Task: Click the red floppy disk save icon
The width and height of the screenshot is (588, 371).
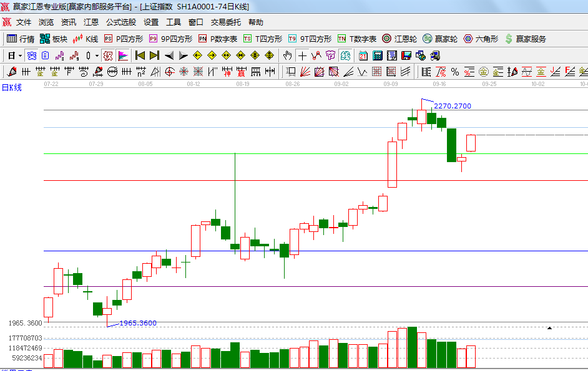Action: 406,55
